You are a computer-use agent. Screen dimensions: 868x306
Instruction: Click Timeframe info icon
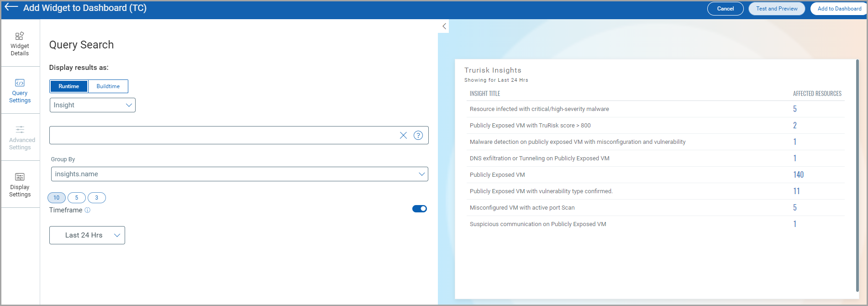[x=87, y=210]
